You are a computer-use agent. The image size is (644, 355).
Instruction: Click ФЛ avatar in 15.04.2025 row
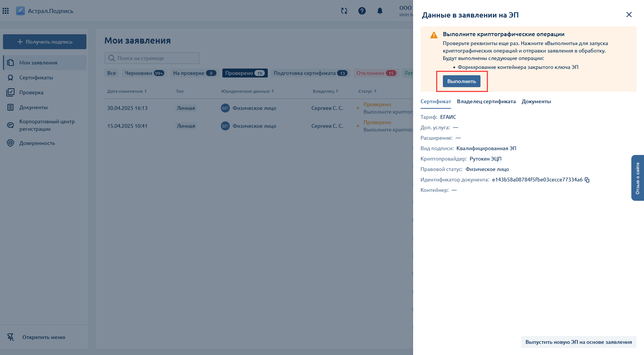coord(225,126)
